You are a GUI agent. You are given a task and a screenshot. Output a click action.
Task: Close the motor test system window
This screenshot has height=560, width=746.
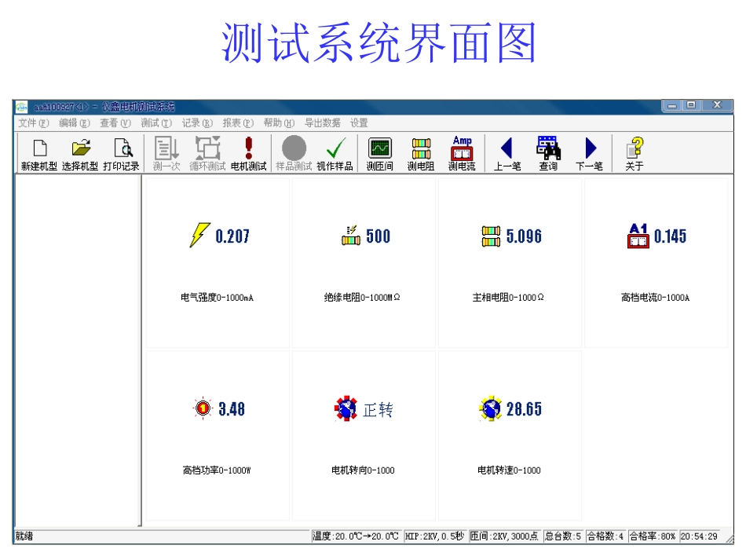717,104
